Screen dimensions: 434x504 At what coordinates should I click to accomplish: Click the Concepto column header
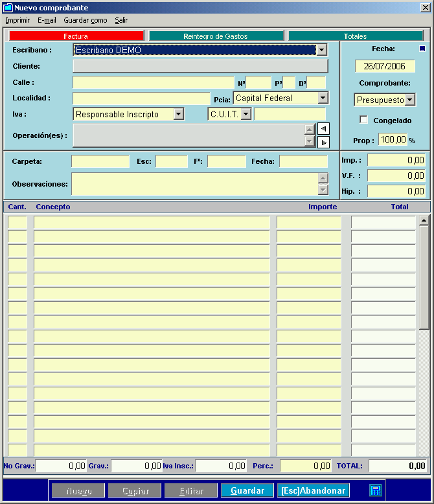pyautogui.click(x=53, y=207)
